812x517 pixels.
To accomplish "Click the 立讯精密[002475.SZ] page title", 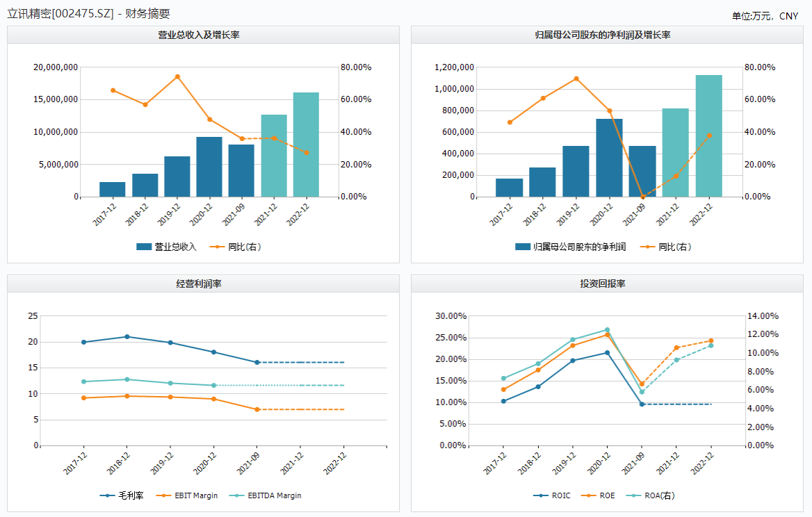I will coord(60,13).
